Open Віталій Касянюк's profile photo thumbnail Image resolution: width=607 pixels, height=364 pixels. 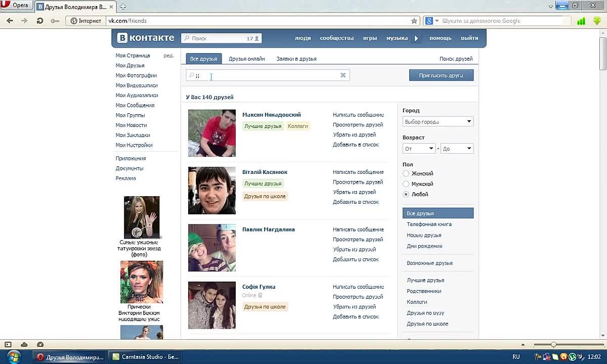(212, 191)
